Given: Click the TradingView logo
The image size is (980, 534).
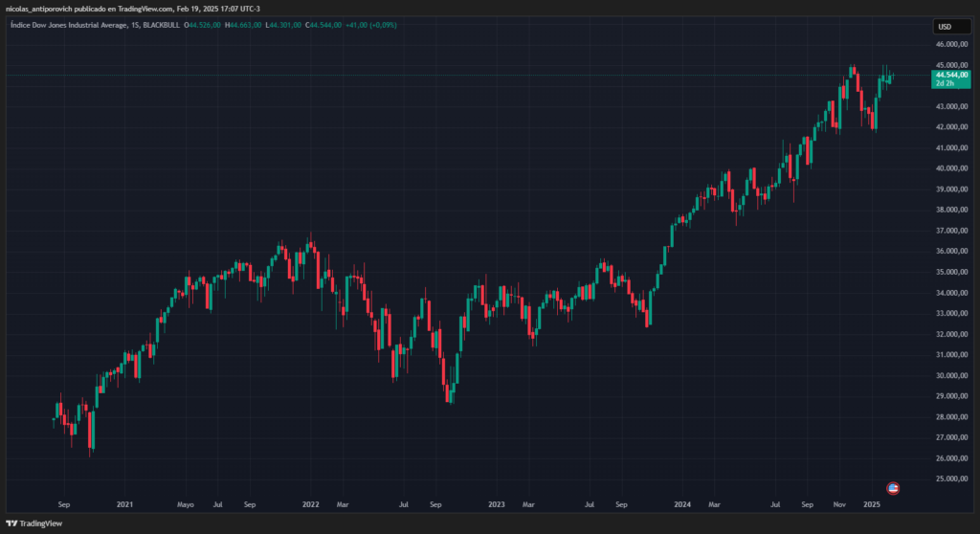Looking at the screenshot, I should (34, 523).
